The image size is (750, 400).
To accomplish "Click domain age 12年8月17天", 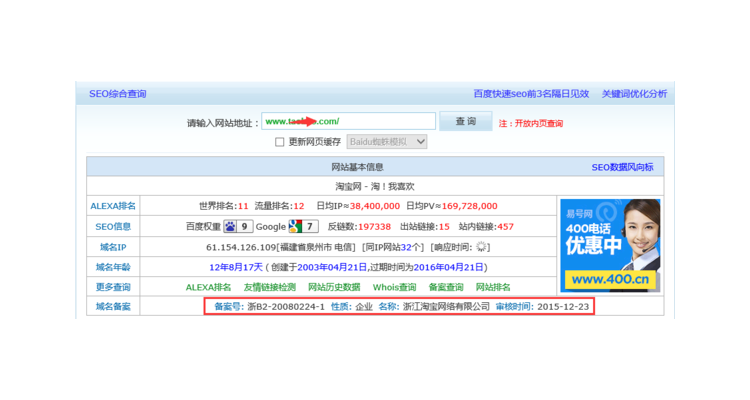I will (x=236, y=267).
